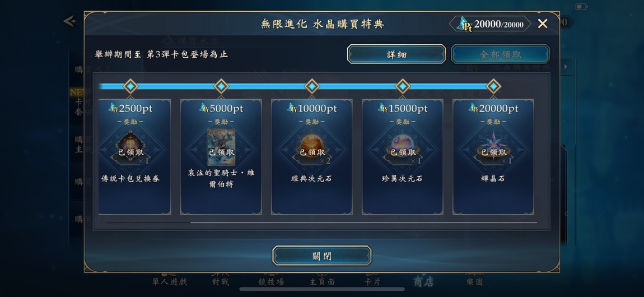
Task: Open the 商店 shop tab
Action: 423,281
